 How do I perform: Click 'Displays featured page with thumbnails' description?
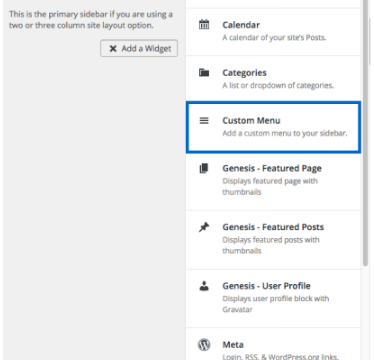(270, 186)
